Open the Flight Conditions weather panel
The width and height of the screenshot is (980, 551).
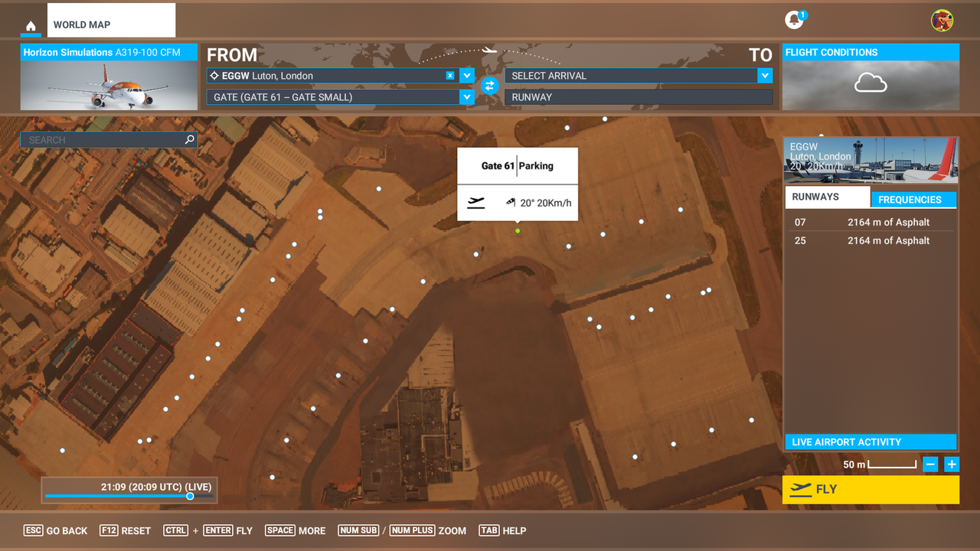tap(871, 77)
